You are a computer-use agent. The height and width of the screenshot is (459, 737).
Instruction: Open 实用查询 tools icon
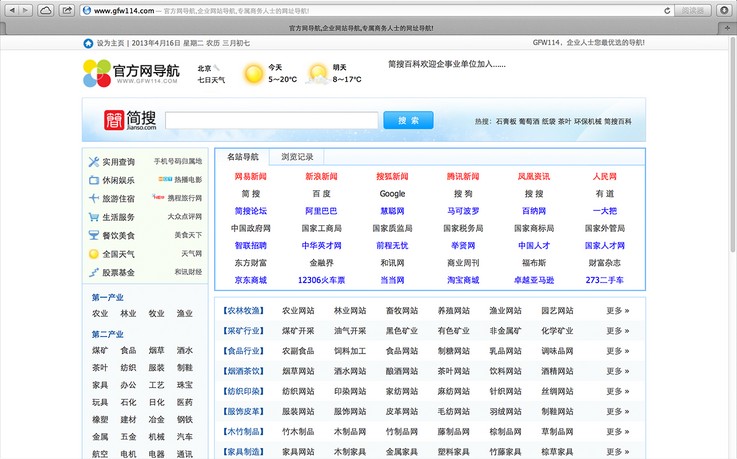(94, 162)
